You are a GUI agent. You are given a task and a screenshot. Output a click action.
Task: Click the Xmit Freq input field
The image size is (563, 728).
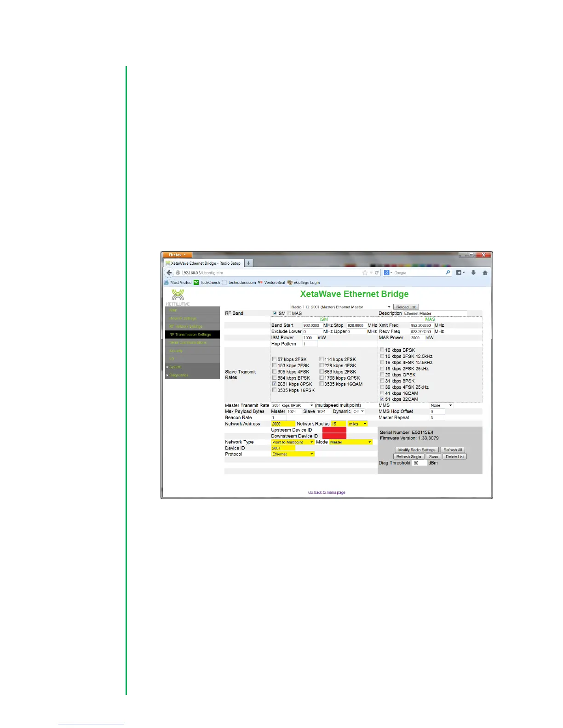pyautogui.click(x=421, y=325)
